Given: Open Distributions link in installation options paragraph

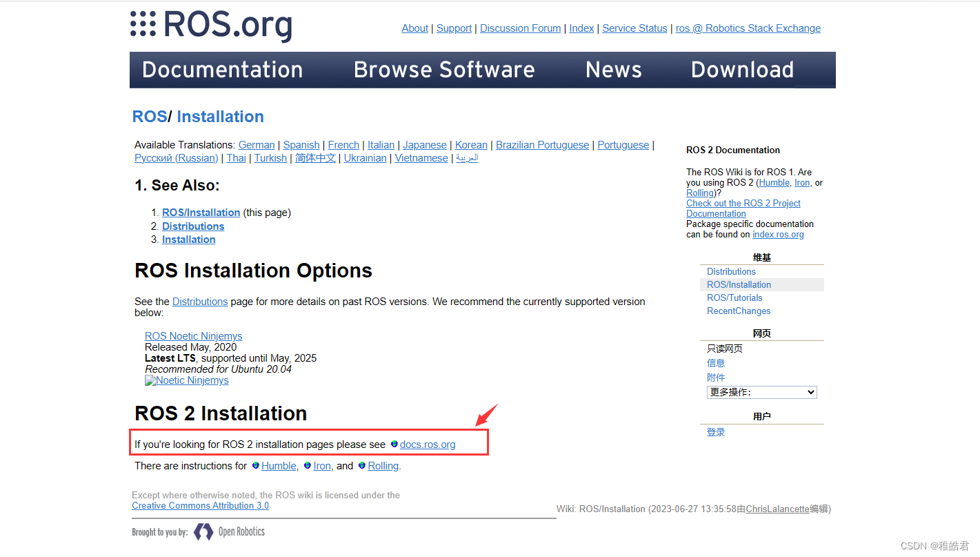Looking at the screenshot, I should (x=200, y=302).
